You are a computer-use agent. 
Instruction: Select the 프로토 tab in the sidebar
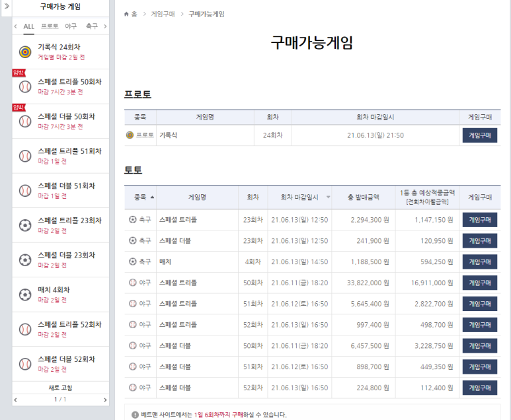50,26
